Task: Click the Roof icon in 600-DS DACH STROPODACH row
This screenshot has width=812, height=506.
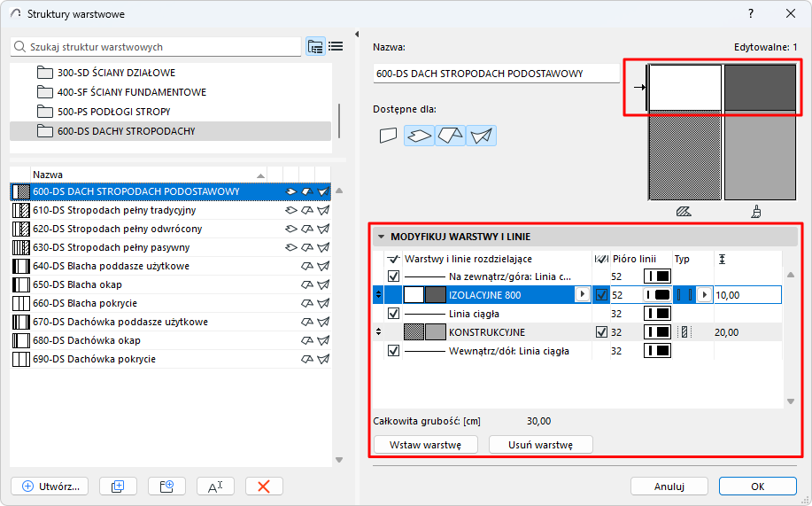Action: 307,191
